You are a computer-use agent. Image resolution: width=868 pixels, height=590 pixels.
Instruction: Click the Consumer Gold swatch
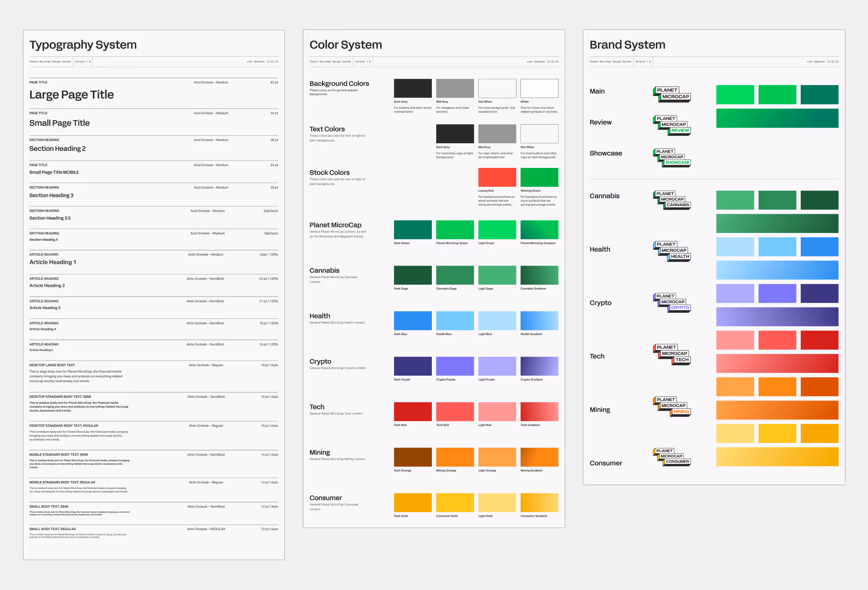(x=455, y=503)
